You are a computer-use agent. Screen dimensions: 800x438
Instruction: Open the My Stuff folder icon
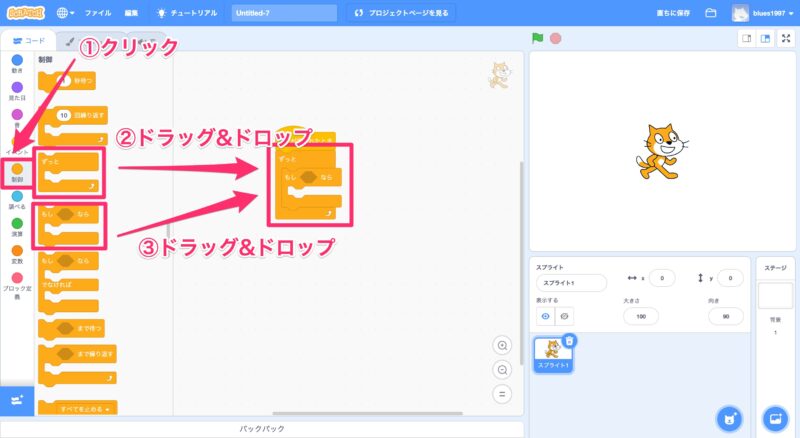(711, 13)
